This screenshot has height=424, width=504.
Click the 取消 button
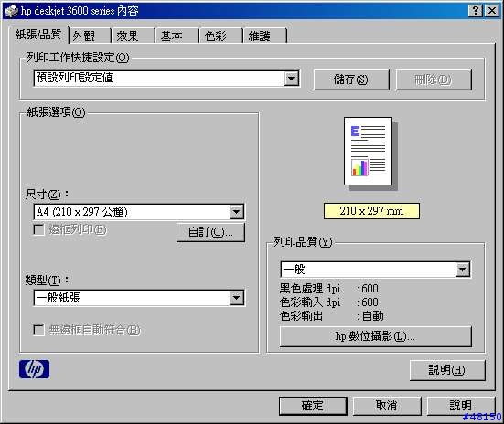(387, 406)
